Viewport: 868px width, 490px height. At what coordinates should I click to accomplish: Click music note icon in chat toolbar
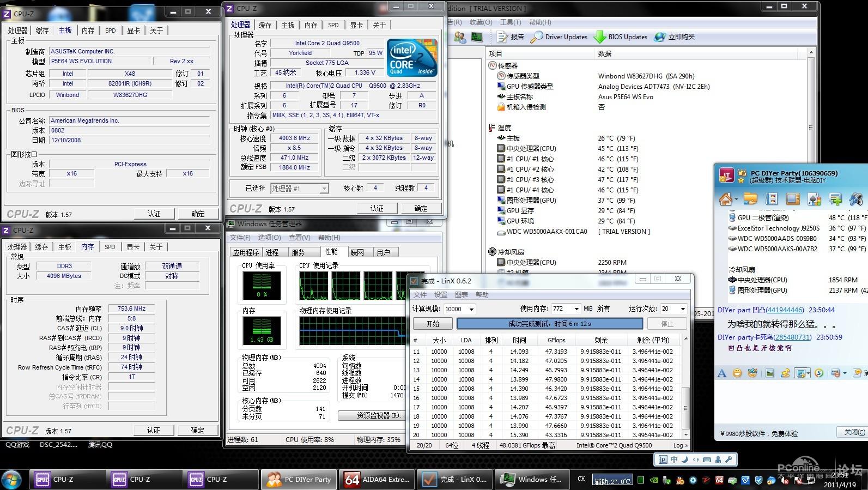click(x=785, y=373)
